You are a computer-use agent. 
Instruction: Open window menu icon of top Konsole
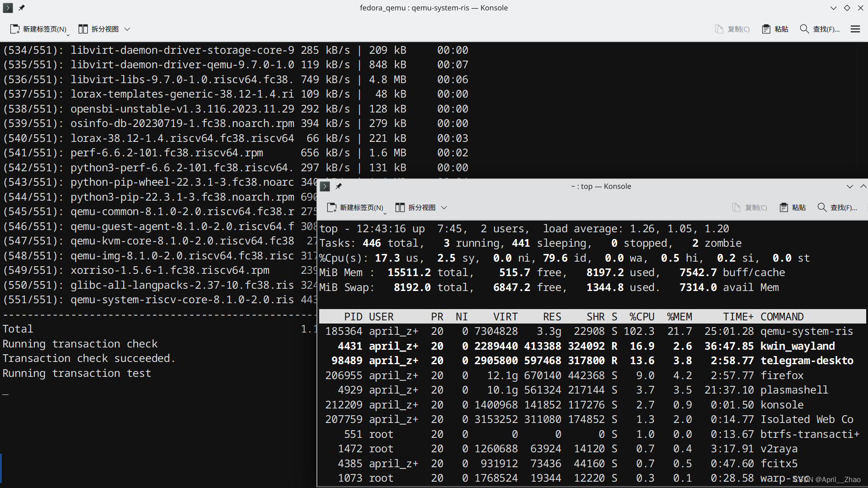(x=325, y=186)
